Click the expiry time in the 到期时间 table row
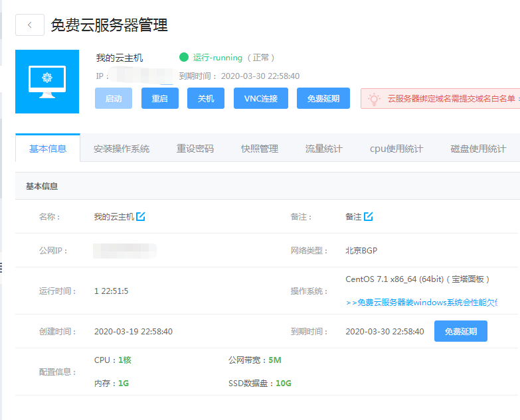Screen dimensions: 520x420 click(385, 331)
